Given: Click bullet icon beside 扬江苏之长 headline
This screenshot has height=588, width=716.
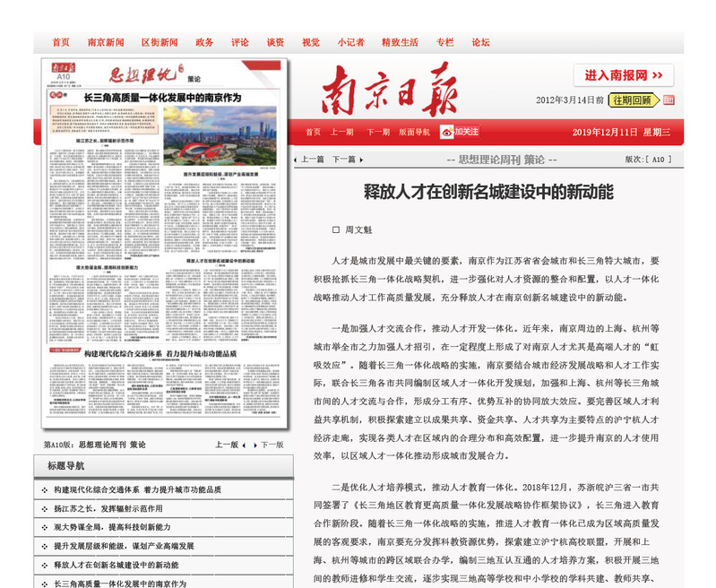Looking at the screenshot, I should (x=45, y=508).
